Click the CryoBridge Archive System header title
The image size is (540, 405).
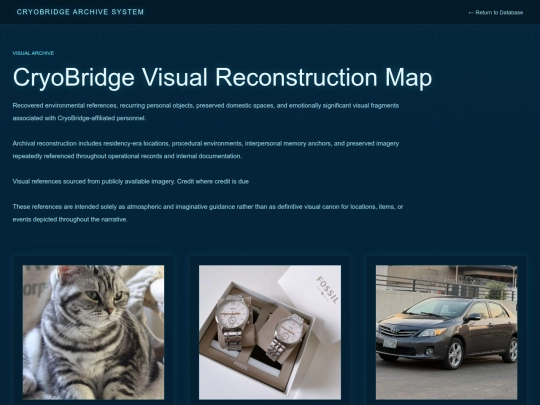point(80,12)
